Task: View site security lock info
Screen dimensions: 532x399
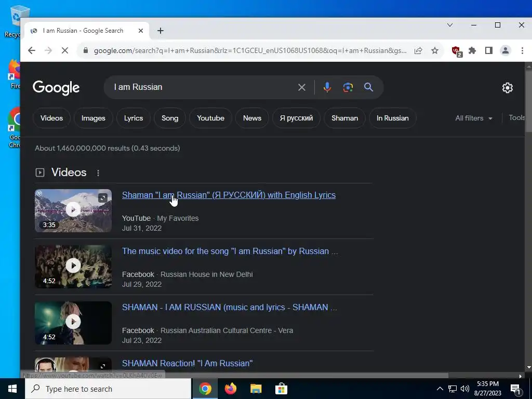Action: click(x=86, y=50)
